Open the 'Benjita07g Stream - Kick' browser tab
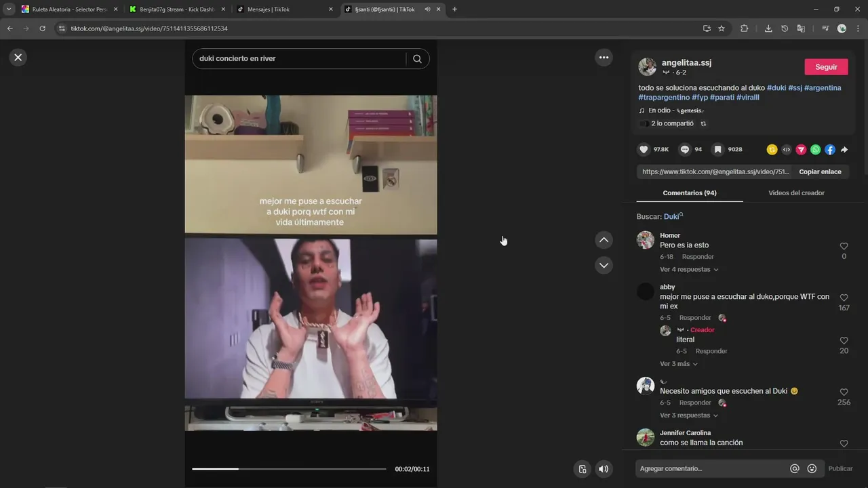868x488 pixels. point(176,9)
